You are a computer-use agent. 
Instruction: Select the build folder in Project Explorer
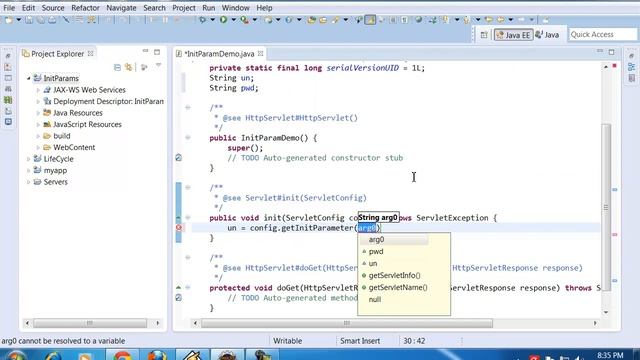pos(62,136)
